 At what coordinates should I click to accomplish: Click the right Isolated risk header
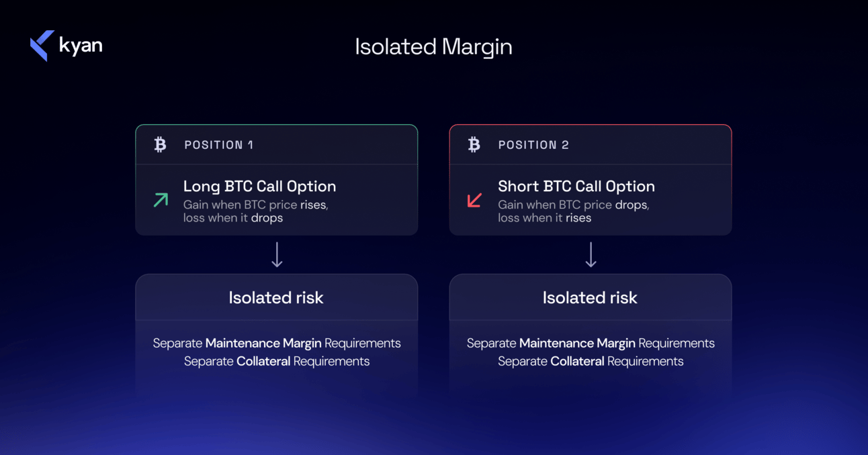click(590, 297)
